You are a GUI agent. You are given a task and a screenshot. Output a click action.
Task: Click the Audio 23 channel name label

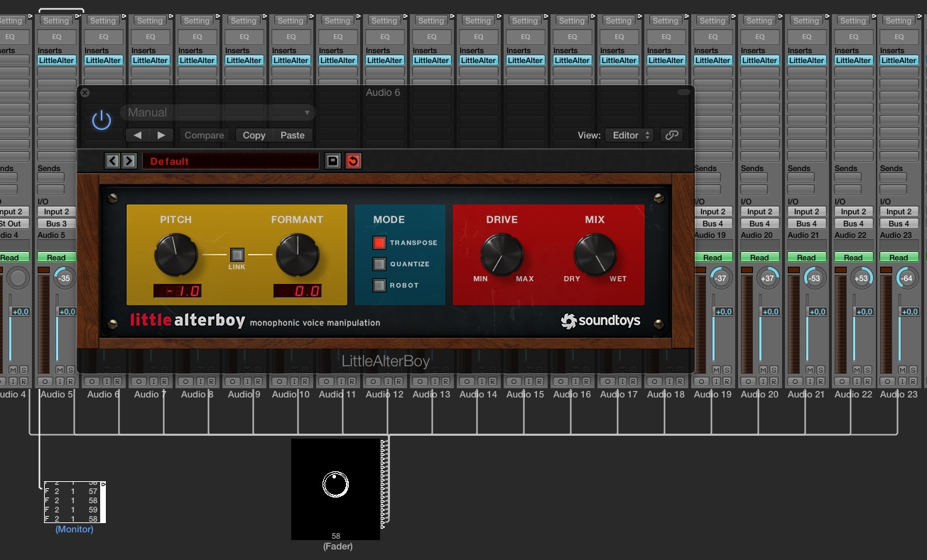899,394
